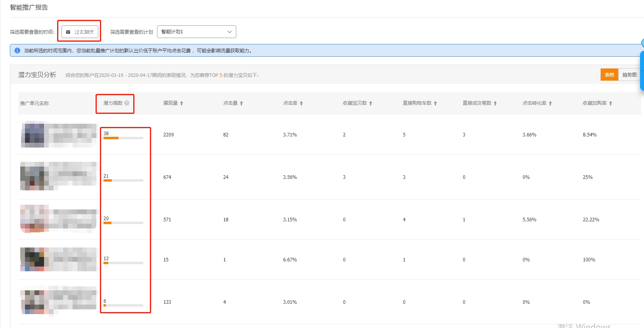Image resolution: width=644 pixels, height=328 pixels.
Task: Switch to the 表格 view tab
Action: point(609,75)
